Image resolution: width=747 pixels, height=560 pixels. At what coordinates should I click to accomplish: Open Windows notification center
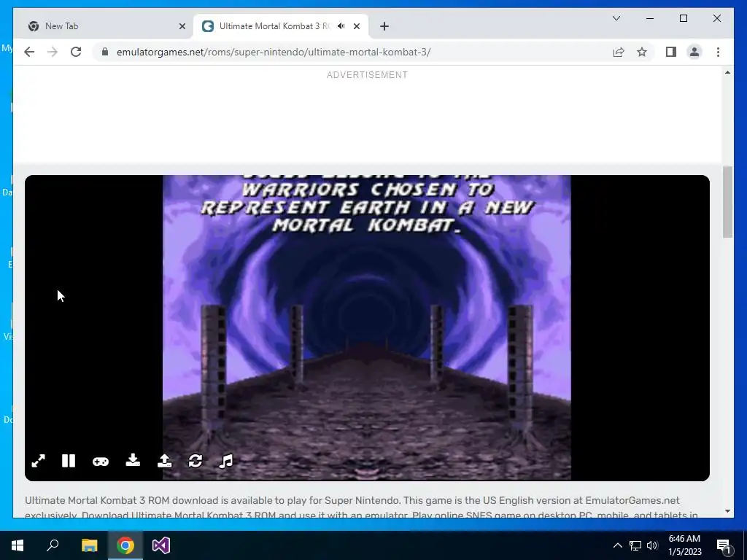pos(724,545)
